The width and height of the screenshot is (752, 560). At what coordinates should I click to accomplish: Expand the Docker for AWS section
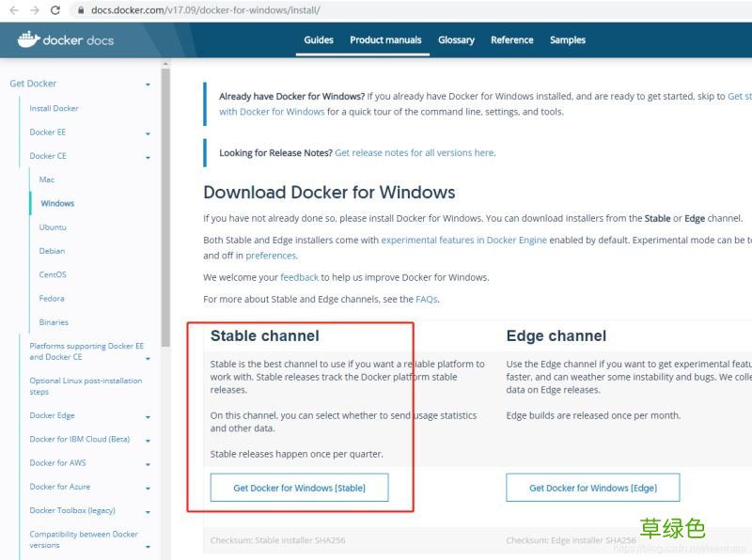pyautogui.click(x=149, y=462)
